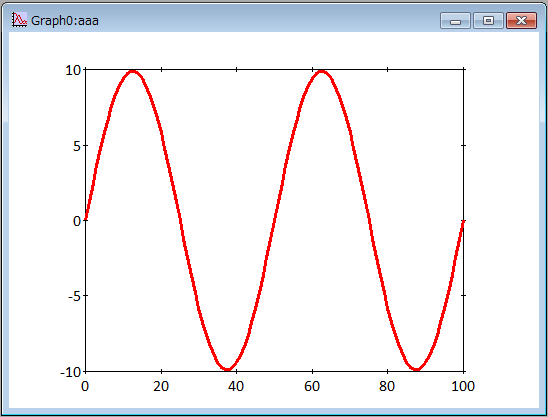Click the bottom axis label 0
Image resolution: width=548 pixels, height=417 pixels.
[85, 386]
